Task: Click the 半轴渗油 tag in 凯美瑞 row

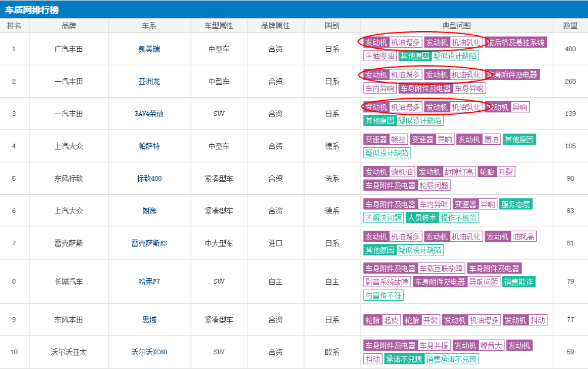Action: pyautogui.click(x=380, y=56)
